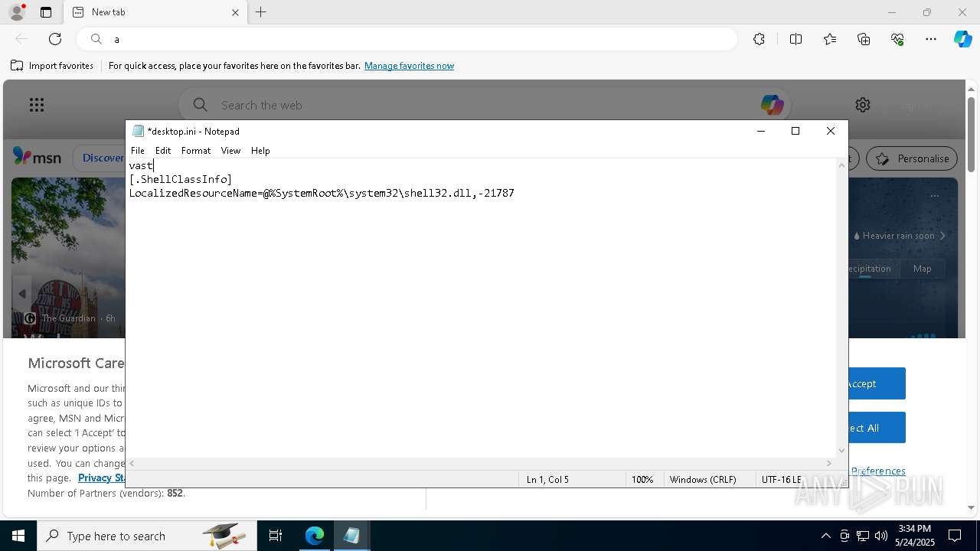The width and height of the screenshot is (980, 551).
Task: Click Import favorites
Action: pos(52,66)
